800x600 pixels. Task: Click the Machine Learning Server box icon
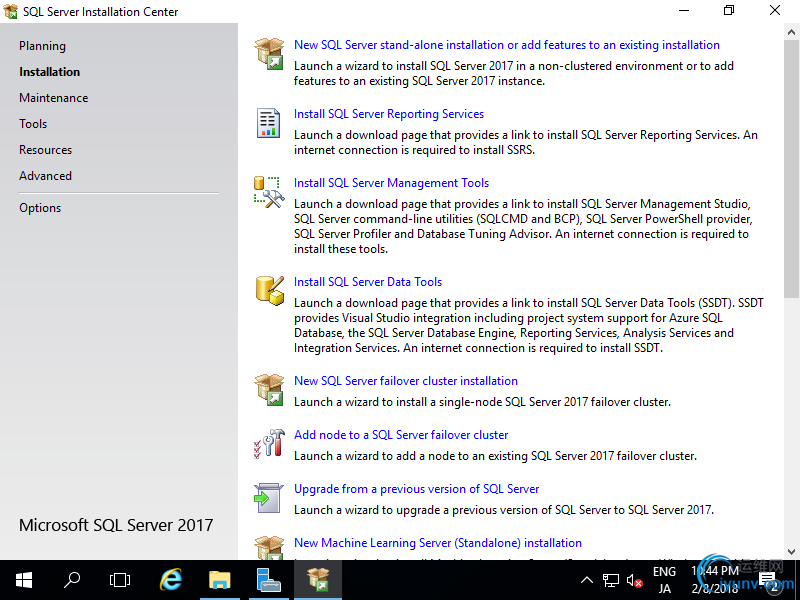click(269, 547)
